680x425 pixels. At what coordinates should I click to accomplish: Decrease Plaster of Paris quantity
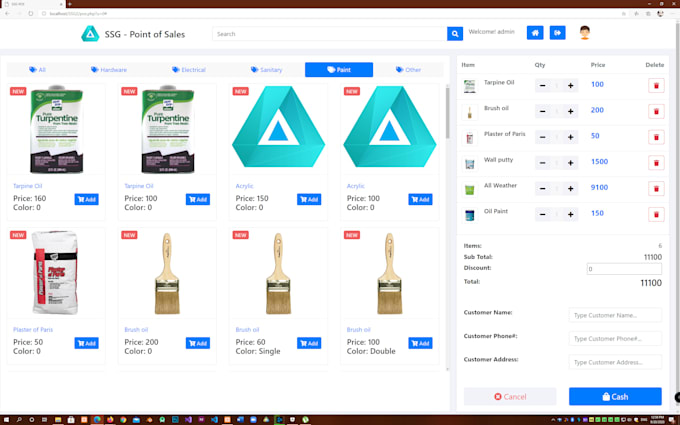(x=542, y=137)
